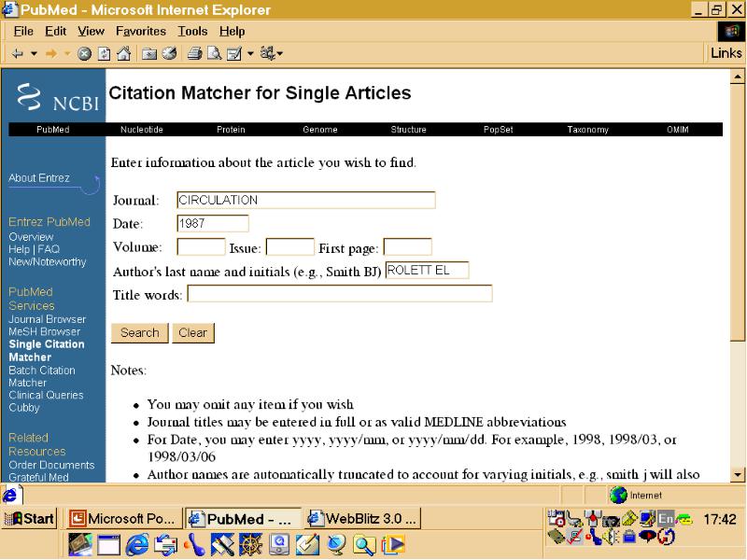Click the Title words input field
Viewport: 747px width, 560px height.
coord(340,293)
